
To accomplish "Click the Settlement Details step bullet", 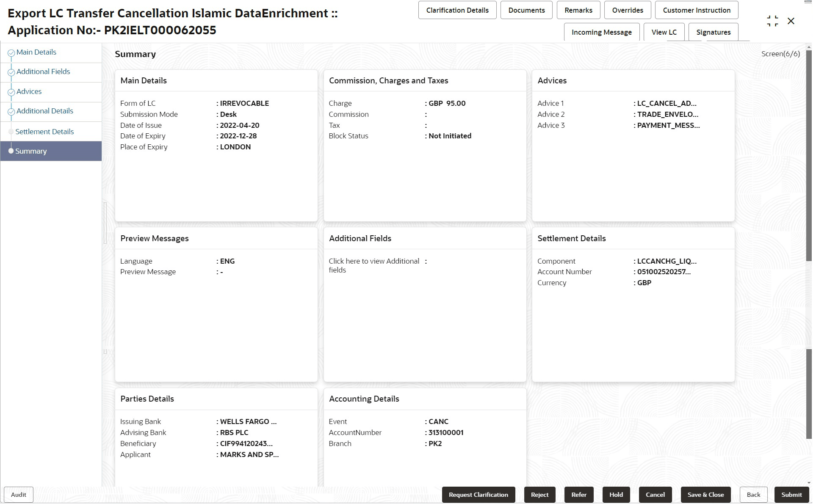I will coord(11,132).
